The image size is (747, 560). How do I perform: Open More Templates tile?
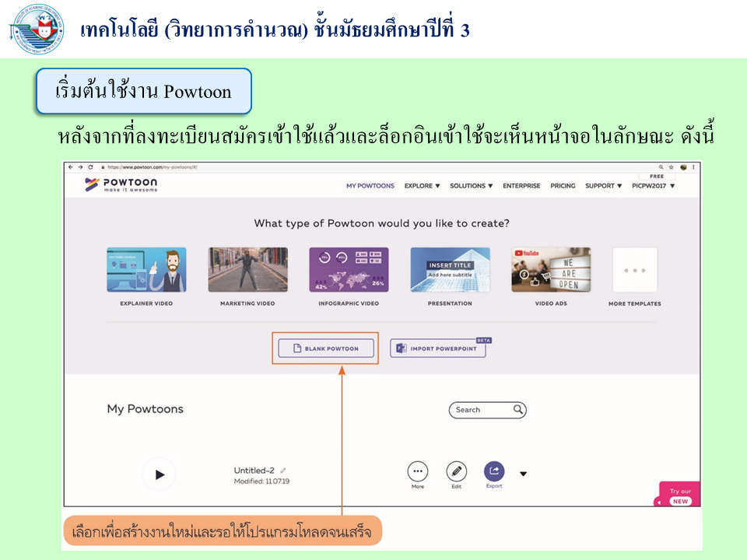pos(635,270)
